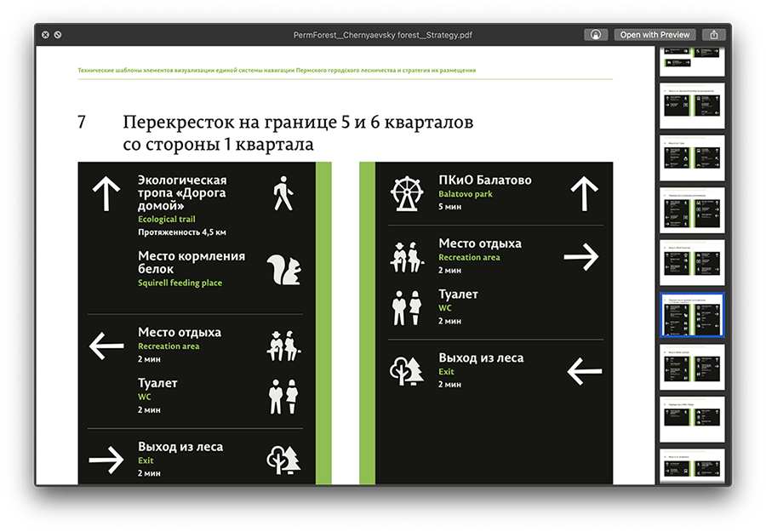Click the restroom people icon in right sign's Туалет row
The width and height of the screenshot is (766, 532).
coord(406,307)
